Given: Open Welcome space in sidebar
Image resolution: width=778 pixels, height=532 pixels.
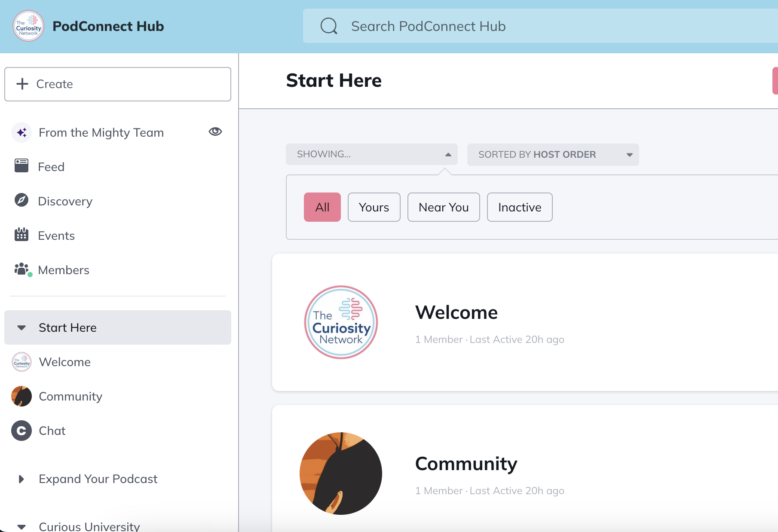Looking at the screenshot, I should click(65, 362).
